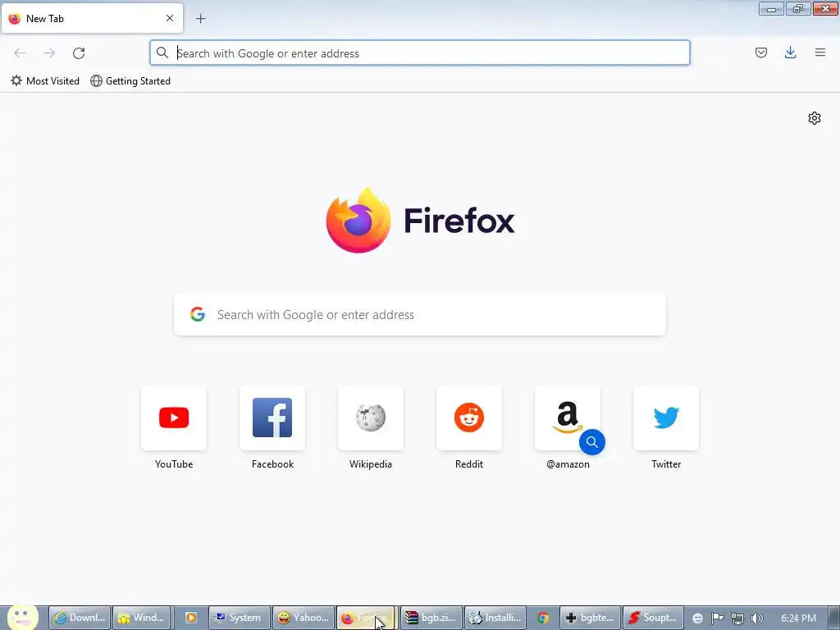Click the address bar search magnifier icon
Image resolution: width=840 pixels, height=630 pixels.
click(162, 52)
